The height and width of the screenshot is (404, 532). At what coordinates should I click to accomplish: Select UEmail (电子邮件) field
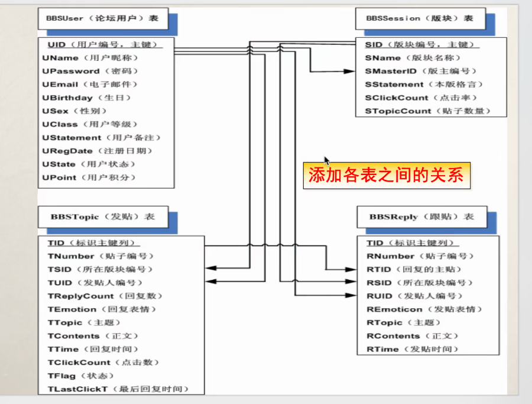90,85
